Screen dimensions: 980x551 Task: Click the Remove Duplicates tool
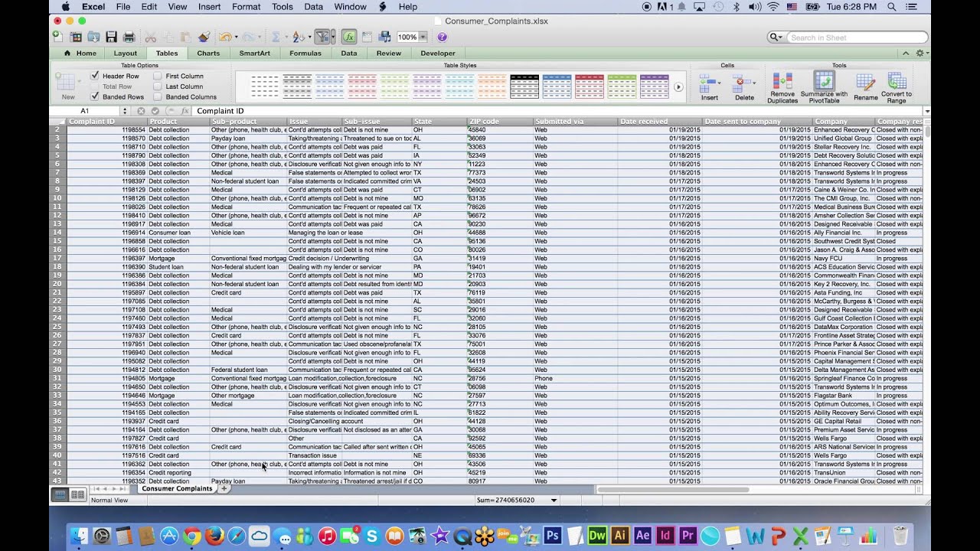(782, 87)
